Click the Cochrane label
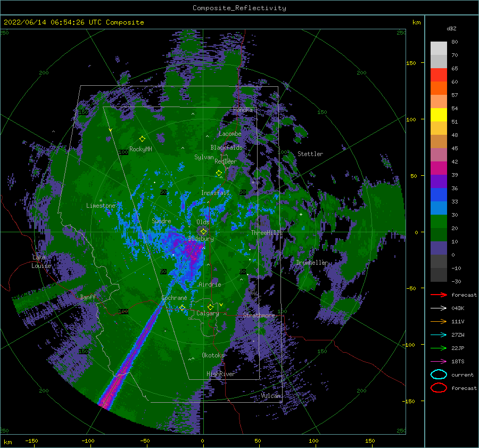This screenshot has width=479, height=448. click(x=174, y=298)
